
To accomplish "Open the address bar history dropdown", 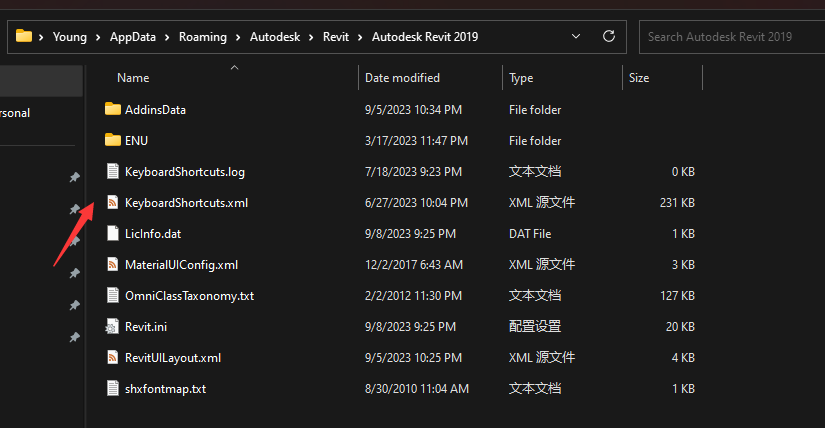I will [x=576, y=36].
